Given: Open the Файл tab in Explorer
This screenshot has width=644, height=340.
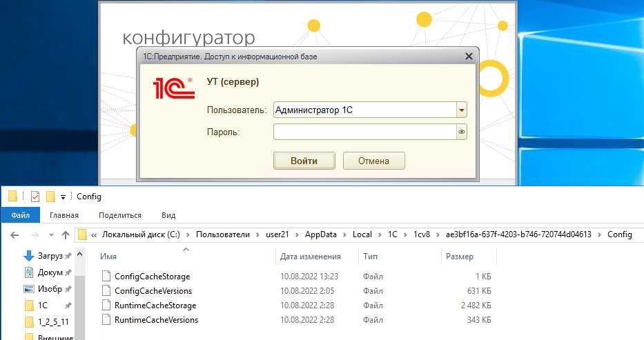Looking at the screenshot, I should click(x=20, y=215).
